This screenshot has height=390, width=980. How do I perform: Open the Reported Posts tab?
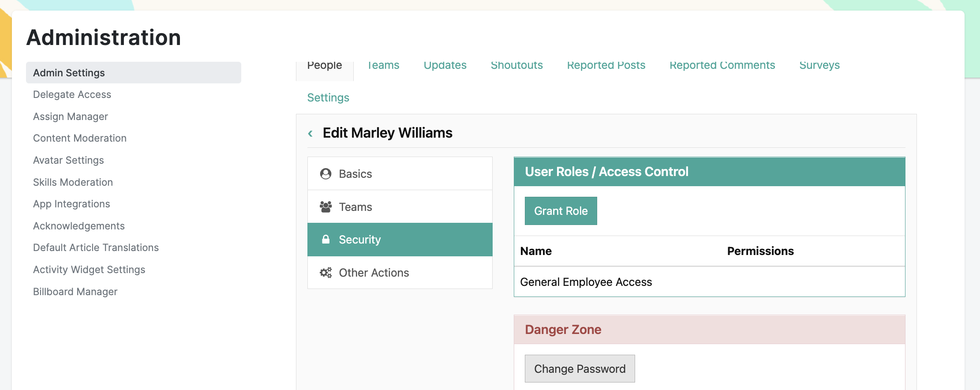pos(606,65)
